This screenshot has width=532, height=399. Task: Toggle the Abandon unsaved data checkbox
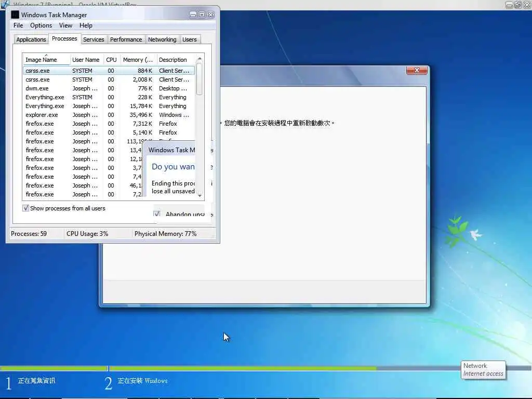point(157,214)
